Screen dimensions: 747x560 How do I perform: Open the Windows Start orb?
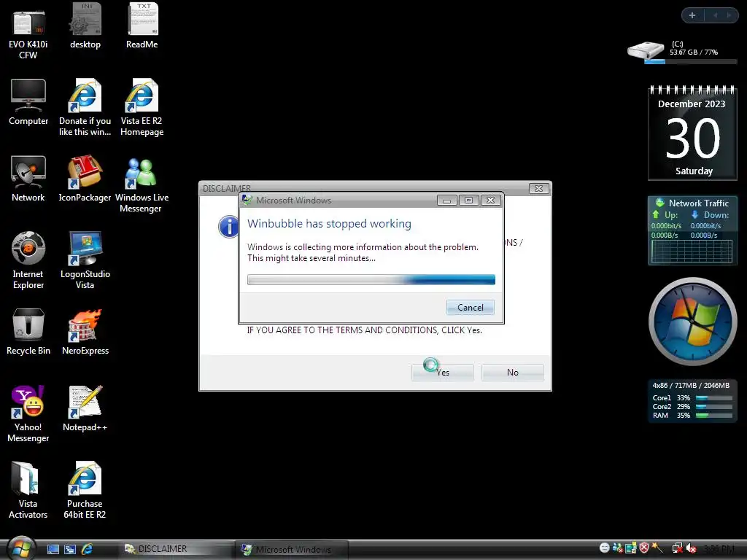click(x=21, y=548)
